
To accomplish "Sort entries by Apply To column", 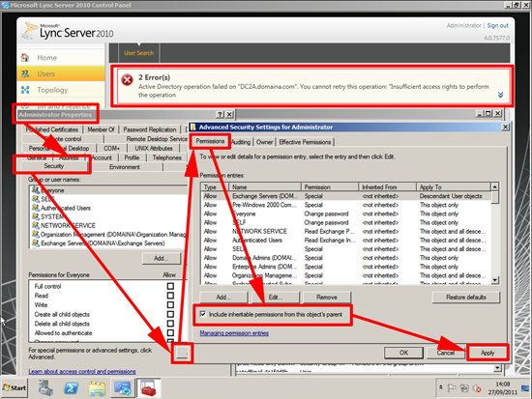I will coord(454,186).
